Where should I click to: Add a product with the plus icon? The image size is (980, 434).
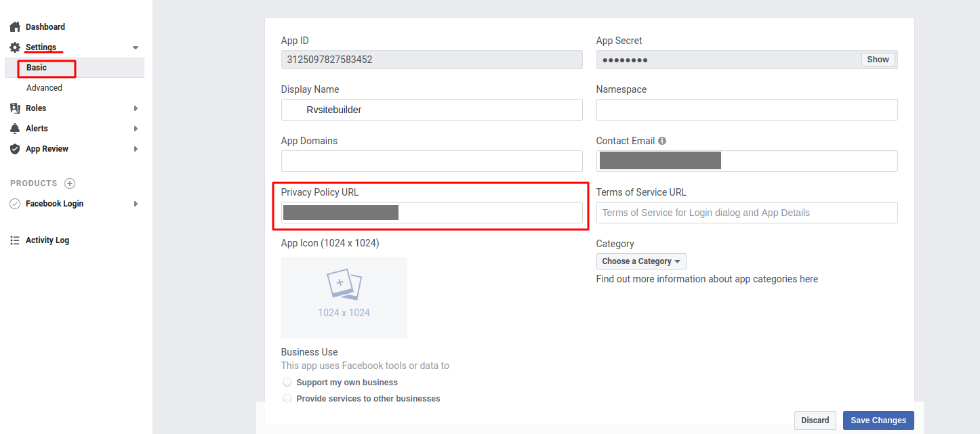click(x=70, y=183)
